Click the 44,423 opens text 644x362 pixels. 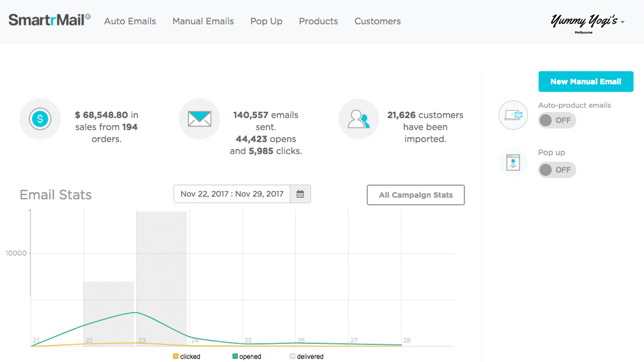click(x=266, y=139)
